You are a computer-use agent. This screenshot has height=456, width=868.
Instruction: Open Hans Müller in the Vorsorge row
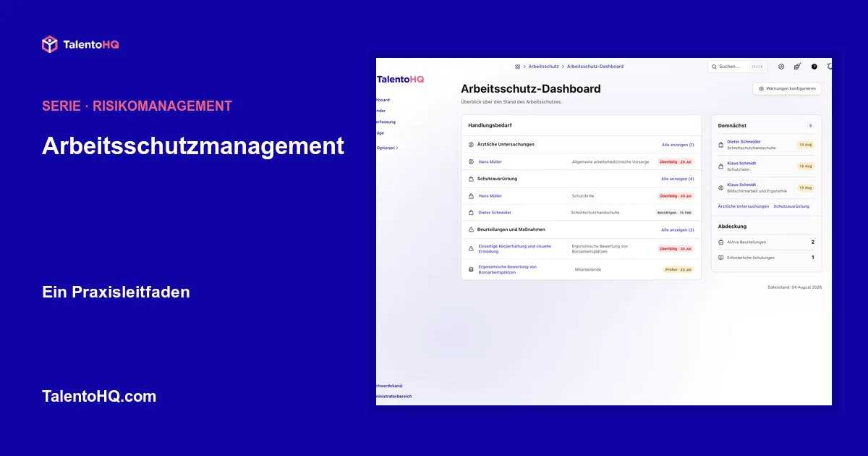pos(490,162)
